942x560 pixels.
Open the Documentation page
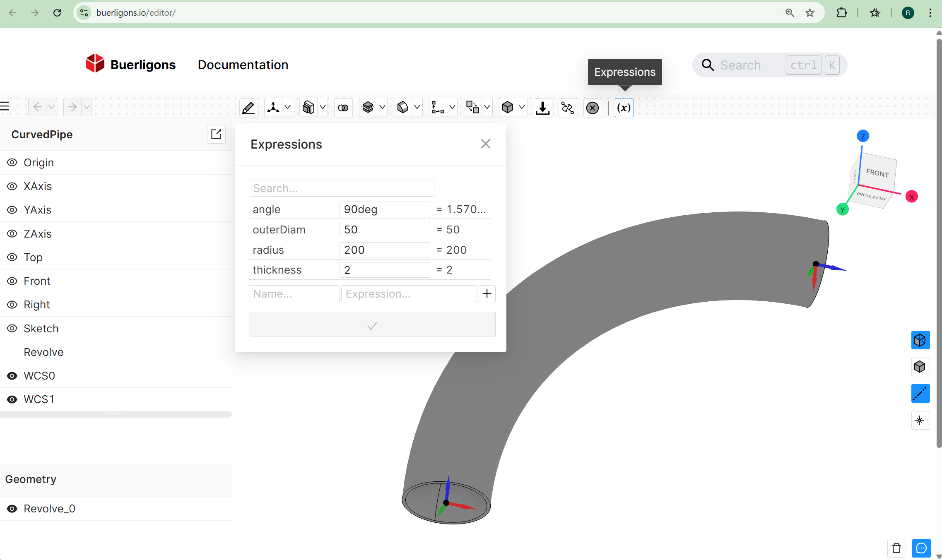(x=243, y=65)
